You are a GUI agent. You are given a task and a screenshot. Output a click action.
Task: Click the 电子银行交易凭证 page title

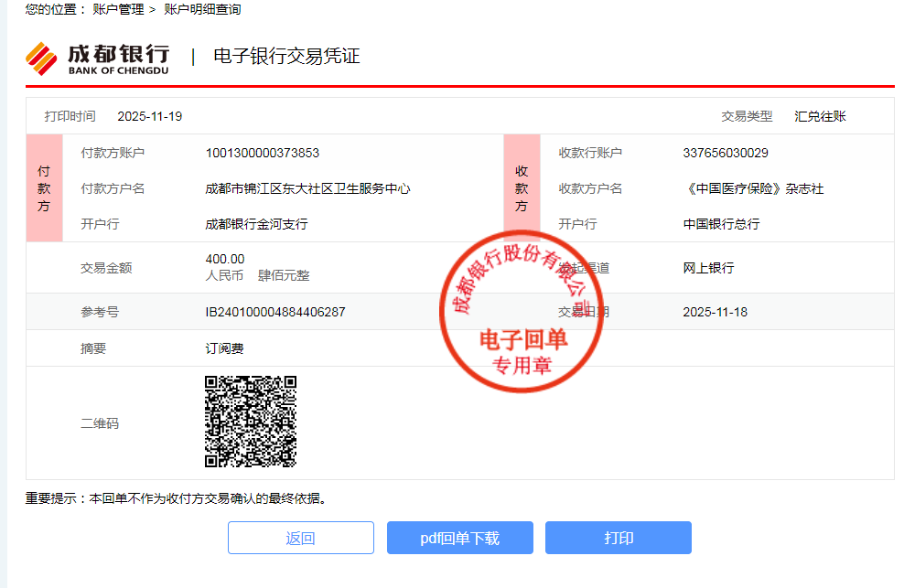point(286,57)
